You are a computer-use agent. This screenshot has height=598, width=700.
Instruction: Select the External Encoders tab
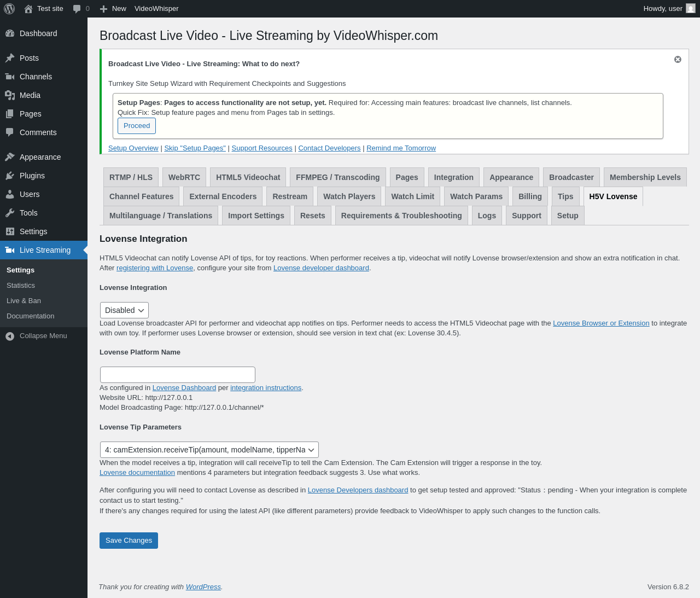pos(223,196)
